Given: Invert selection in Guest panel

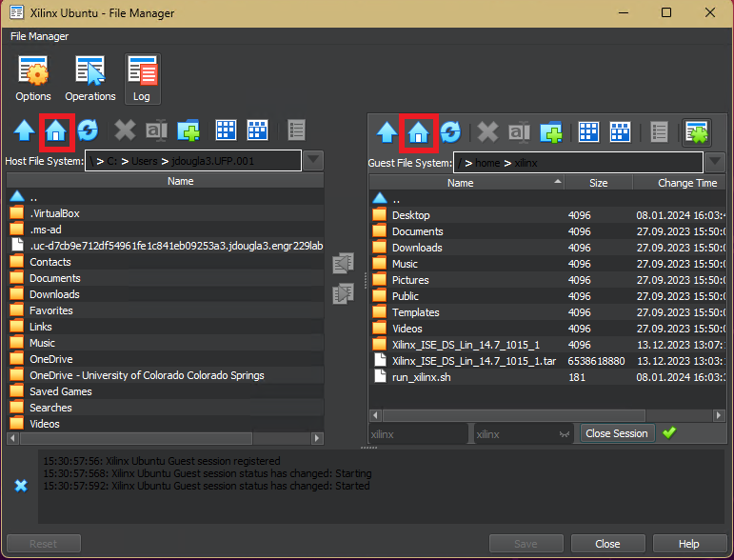Looking at the screenshot, I should [621, 132].
